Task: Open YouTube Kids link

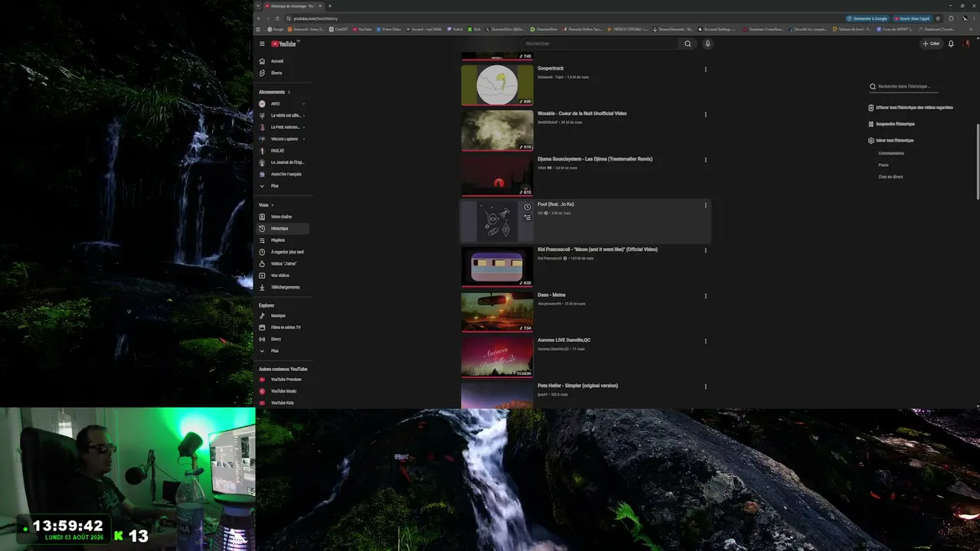Action: click(283, 403)
